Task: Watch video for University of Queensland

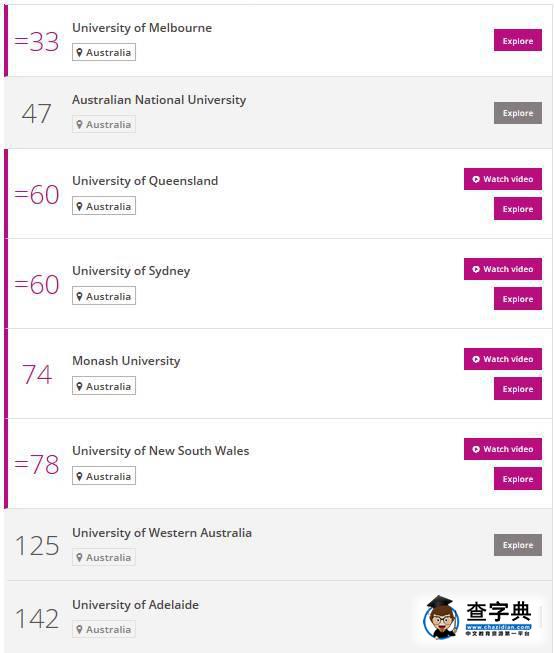Action: tap(503, 179)
